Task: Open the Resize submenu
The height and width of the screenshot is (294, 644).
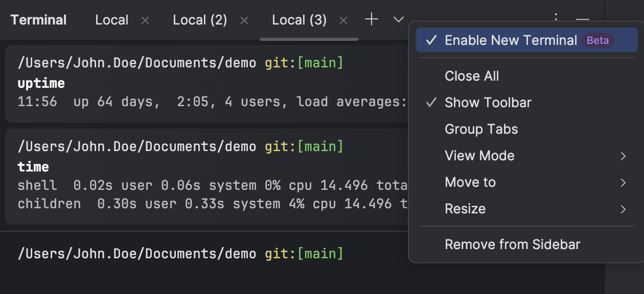Action: pos(465,209)
